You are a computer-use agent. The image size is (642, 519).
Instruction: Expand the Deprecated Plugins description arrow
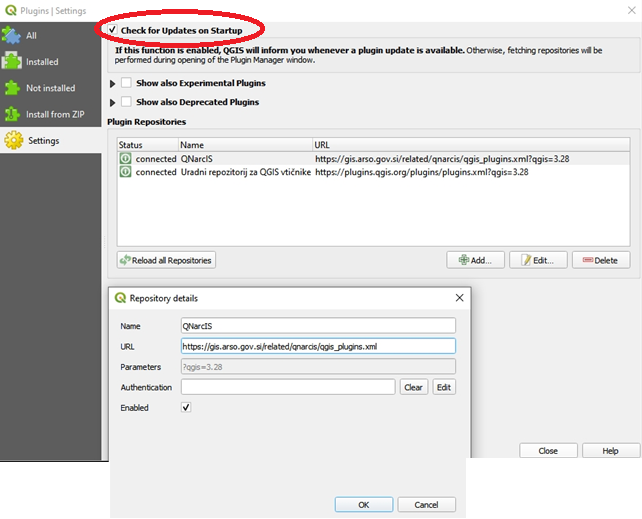pyautogui.click(x=113, y=102)
